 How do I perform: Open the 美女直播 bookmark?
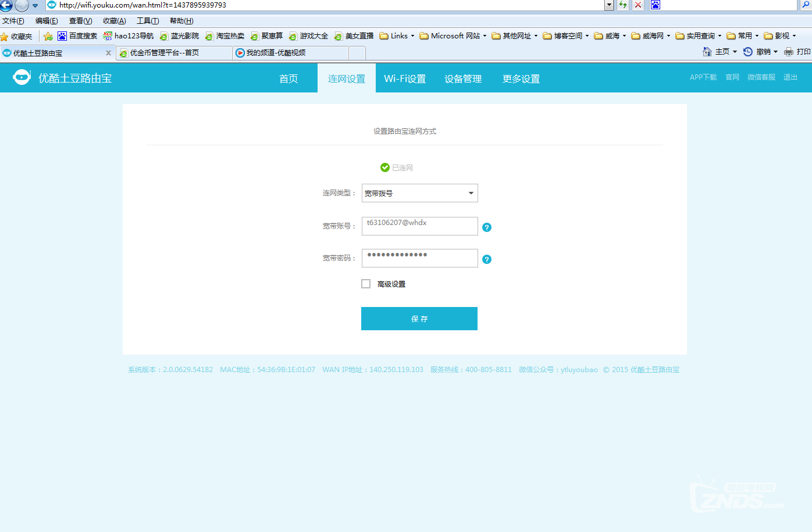click(354, 36)
